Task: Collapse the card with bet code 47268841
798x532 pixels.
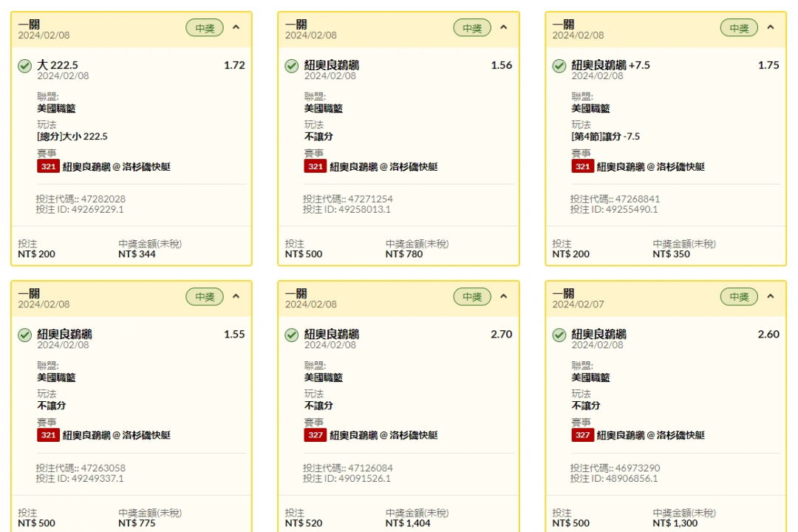Action: (771, 27)
